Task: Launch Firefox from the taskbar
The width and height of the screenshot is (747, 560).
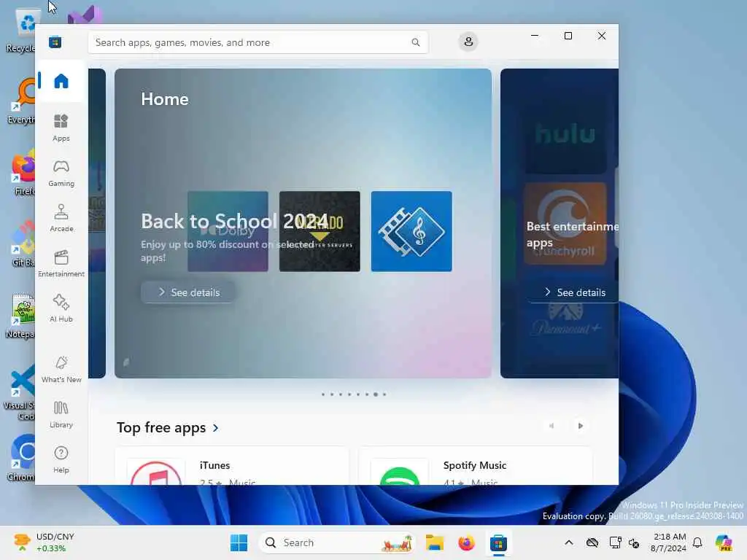Action: [466, 542]
